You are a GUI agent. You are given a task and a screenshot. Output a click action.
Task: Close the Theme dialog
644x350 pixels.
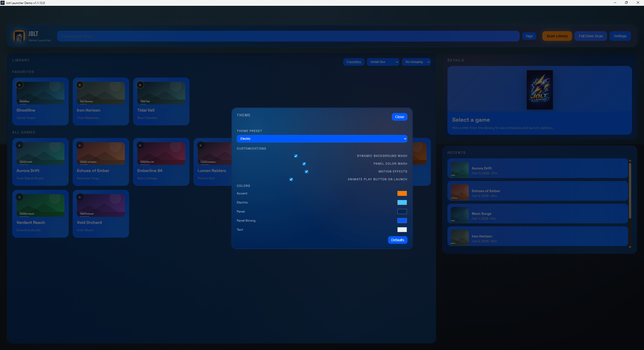point(399,117)
